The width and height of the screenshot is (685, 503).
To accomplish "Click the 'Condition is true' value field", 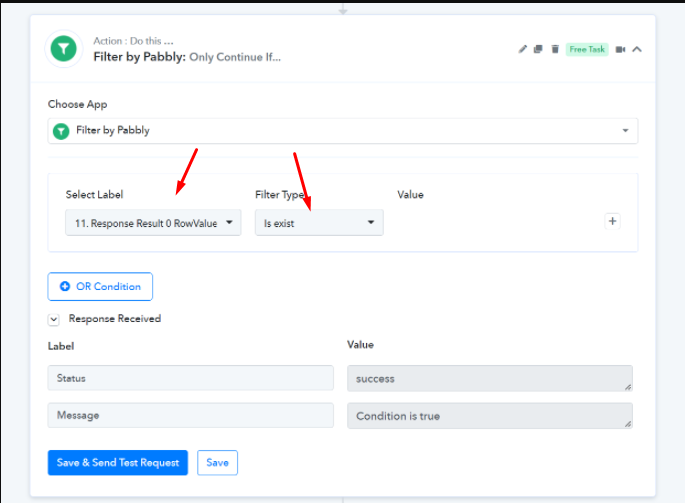I will pos(490,416).
